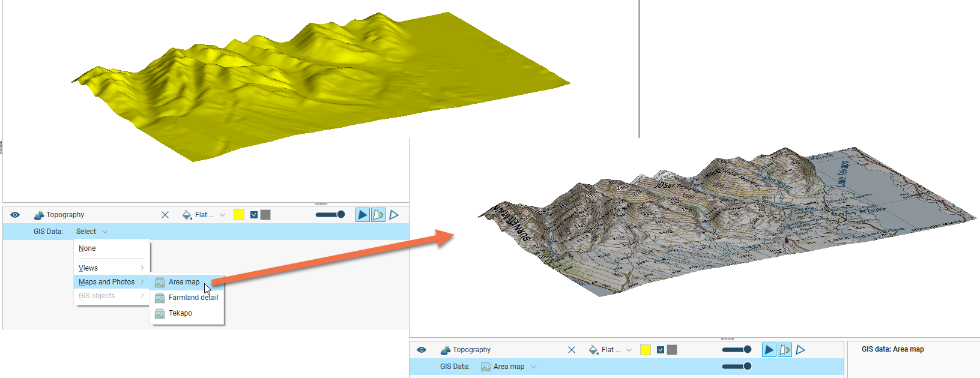Click image icon beside Area map in GIS Data row
Screen dimensions: 980x378
click(x=486, y=367)
